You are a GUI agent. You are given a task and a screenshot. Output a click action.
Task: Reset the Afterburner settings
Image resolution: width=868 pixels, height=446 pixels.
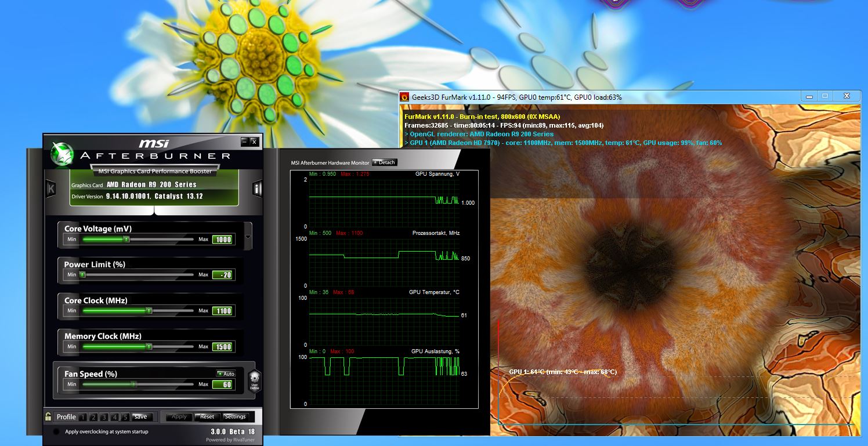pyautogui.click(x=207, y=416)
